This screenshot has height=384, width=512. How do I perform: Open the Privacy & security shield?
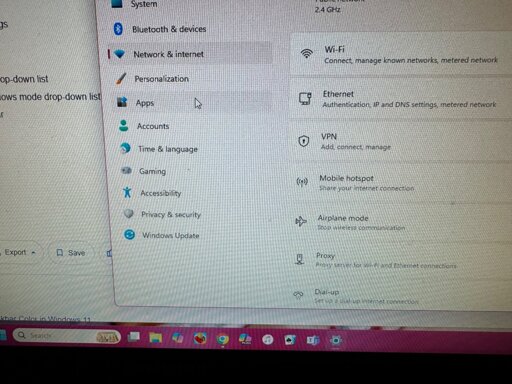pyautogui.click(x=129, y=214)
